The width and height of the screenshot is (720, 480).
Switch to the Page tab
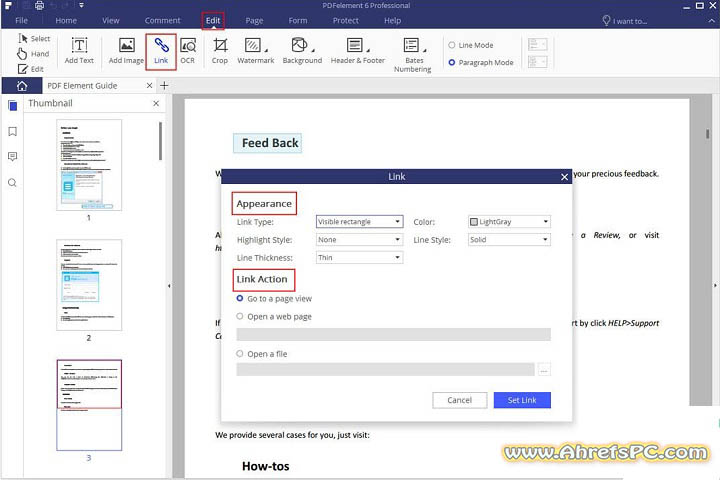click(x=254, y=21)
